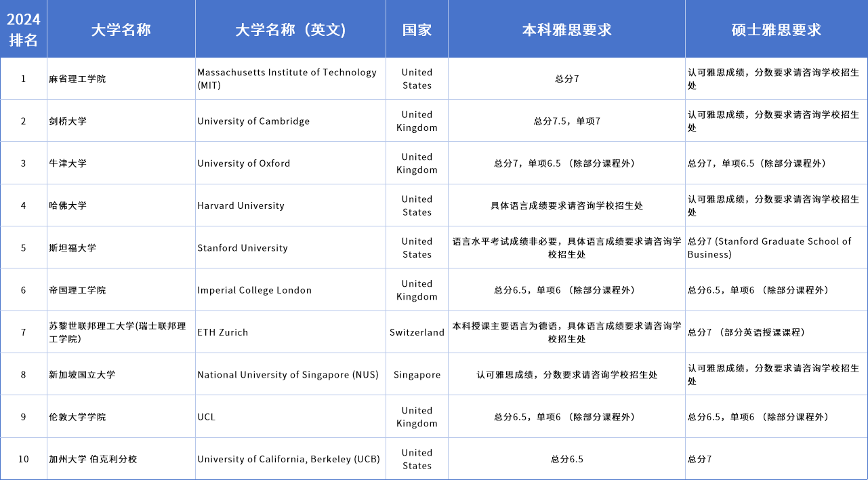868x480 pixels.
Task: Click the Singapore country cell
Action: [417, 374]
